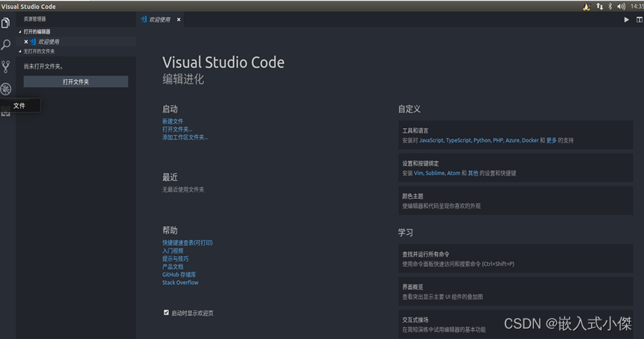Click the Docker link
The width and height of the screenshot is (644, 339).
pos(530,140)
